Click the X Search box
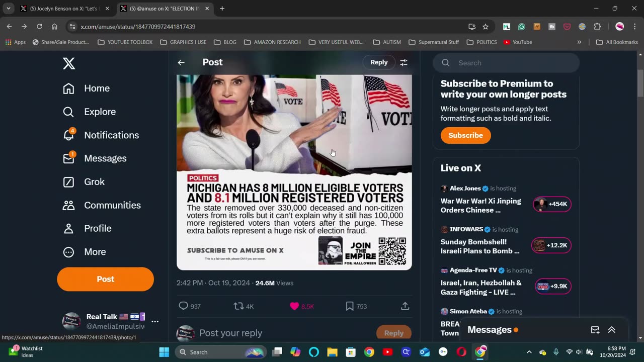The image size is (644, 362). [x=506, y=63]
